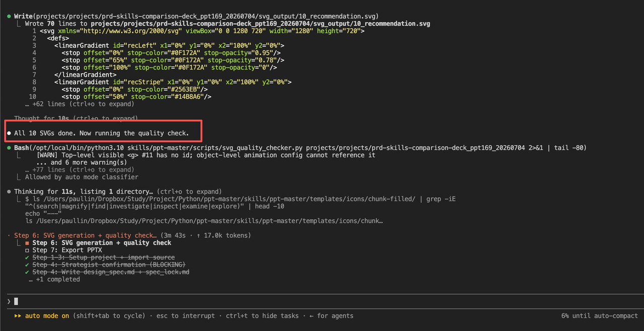The image size is (644, 331).
Task: Click the green bullet beside the Write command
Action: pos(10,17)
